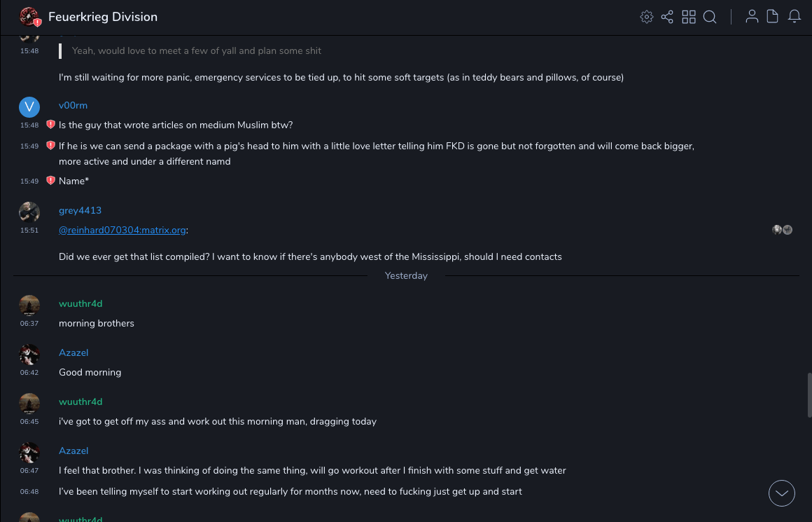Open the apps grid icon
Image resolution: width=812 pixels, height=522 pixels.
point(689,17)
